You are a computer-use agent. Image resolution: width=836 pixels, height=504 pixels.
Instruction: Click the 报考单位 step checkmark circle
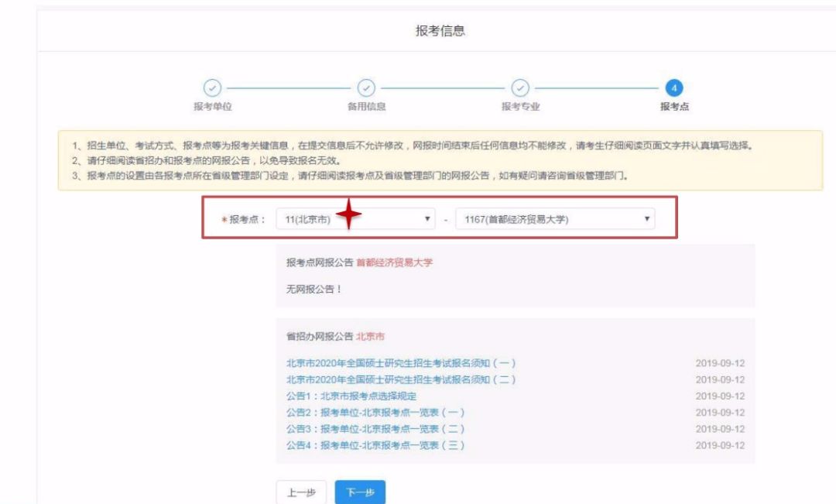[x=212, y=89]
